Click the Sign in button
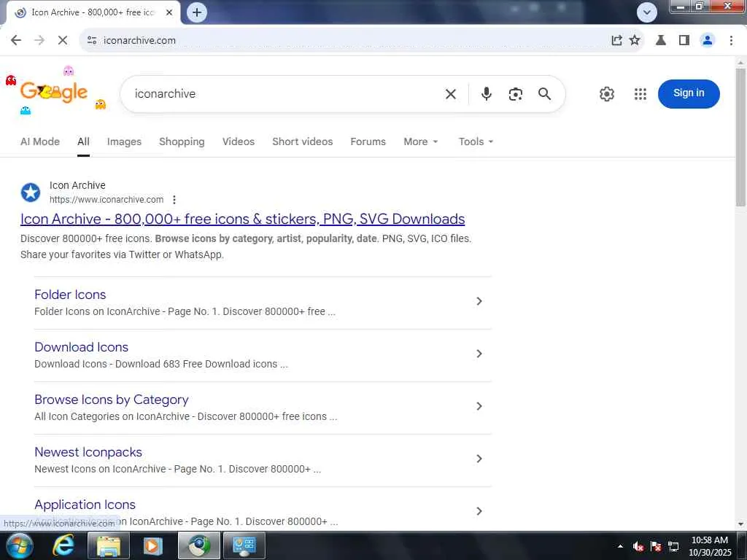 (689, 94)
